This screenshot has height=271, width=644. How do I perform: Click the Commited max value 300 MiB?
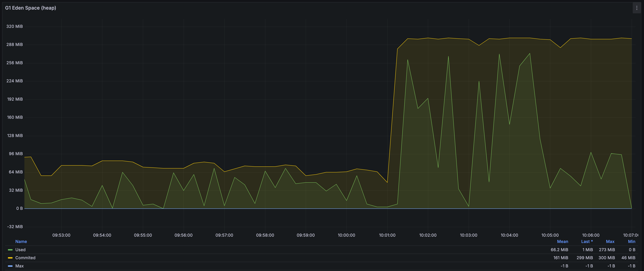pos(606,258)
